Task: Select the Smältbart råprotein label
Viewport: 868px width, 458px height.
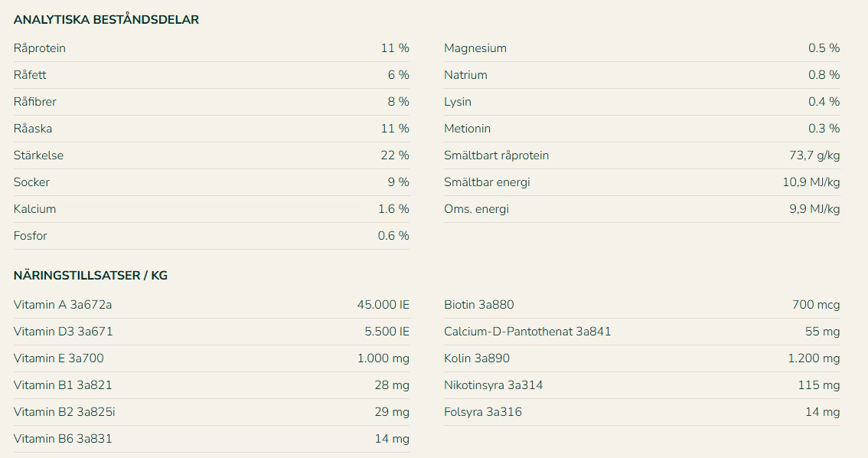Action: click(x=496, y=155)
